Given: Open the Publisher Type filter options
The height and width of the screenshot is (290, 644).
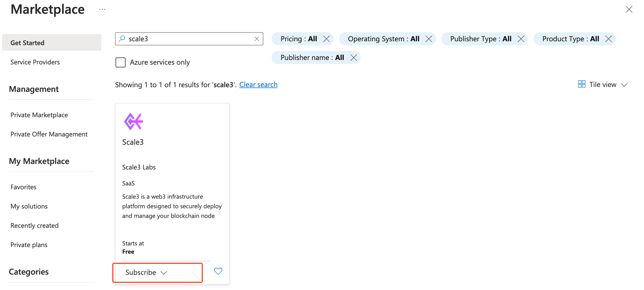Looking at the screenshot, I should [481, 39].
